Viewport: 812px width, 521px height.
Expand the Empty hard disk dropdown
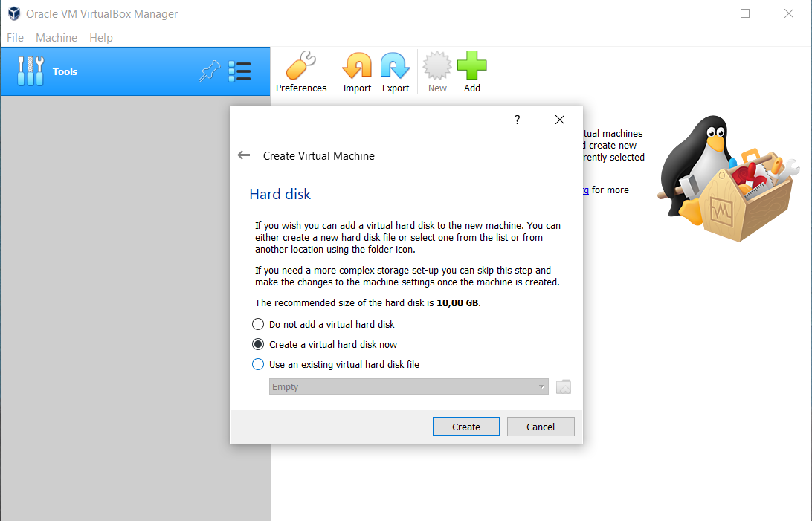(x=408, y=386)
